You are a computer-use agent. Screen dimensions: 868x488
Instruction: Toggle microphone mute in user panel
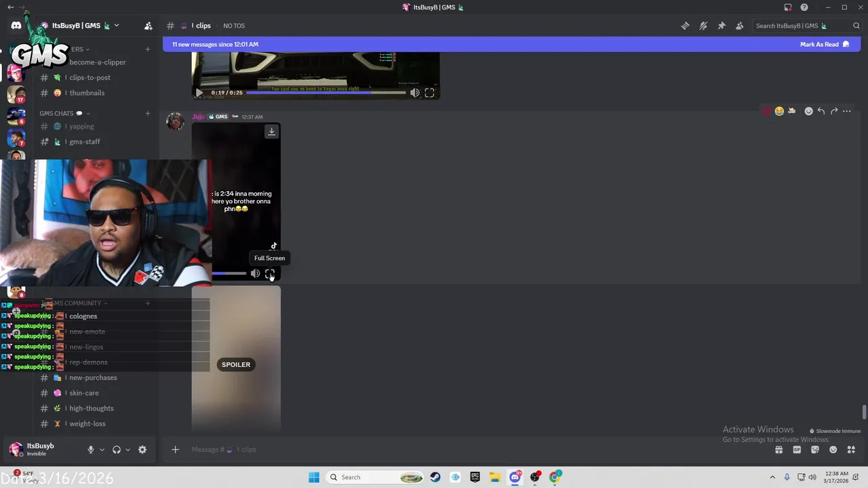90,449
